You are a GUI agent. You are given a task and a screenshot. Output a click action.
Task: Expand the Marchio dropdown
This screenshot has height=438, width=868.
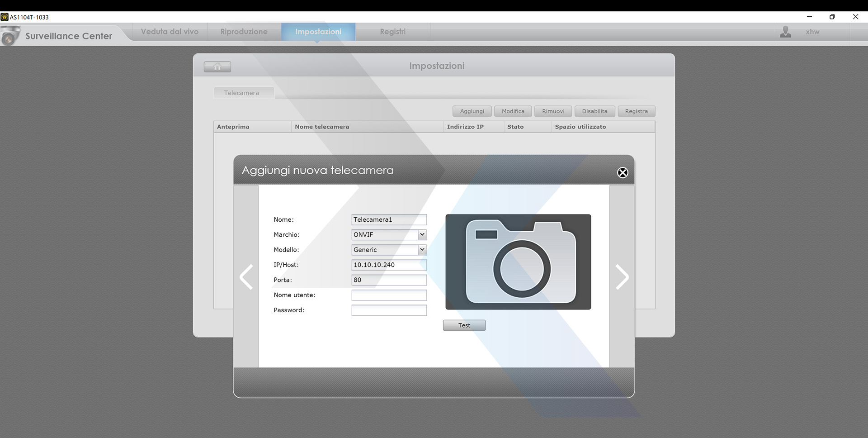(x=422, y=234)
